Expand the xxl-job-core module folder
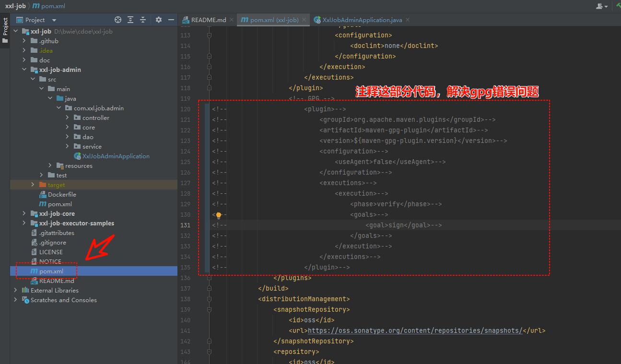The image size is (621, 364). (24, 213)
